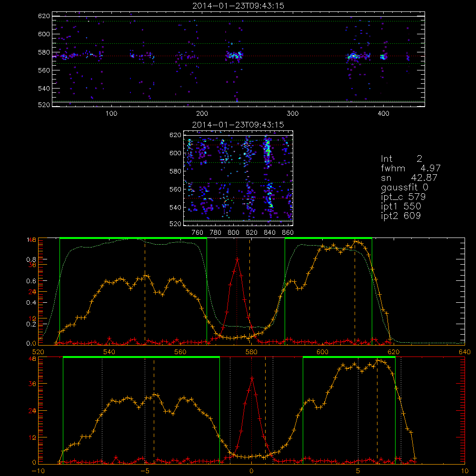Click the middle image title 2014-01-23T09:43:15
Viewport: 476px width, 476px height.
(238, 125)
